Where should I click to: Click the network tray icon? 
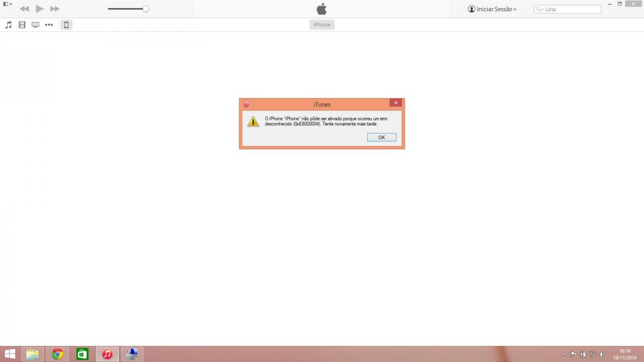(x=593, y=354)
